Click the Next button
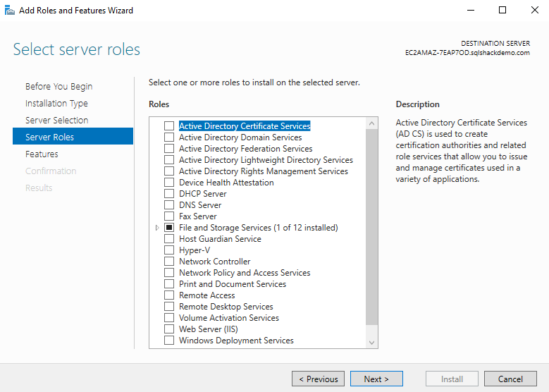Viewport: 549px width, 392px height. pyautogui.click(x=376, y=379)
